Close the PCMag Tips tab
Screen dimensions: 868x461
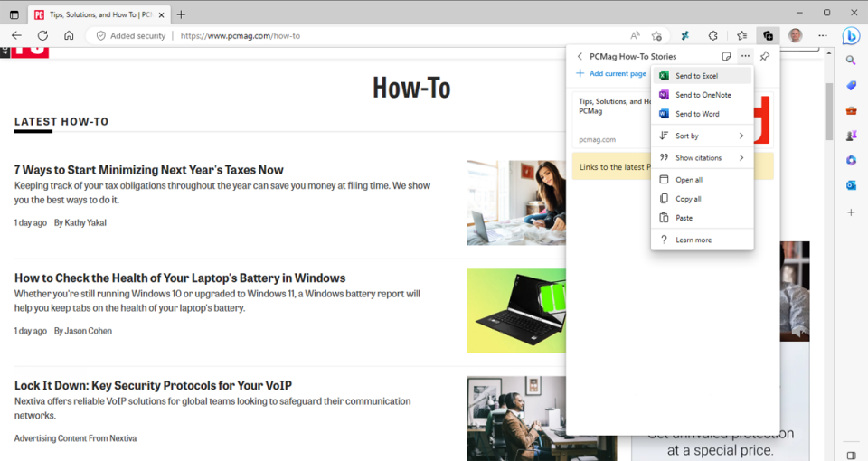(x=161, y=15)
